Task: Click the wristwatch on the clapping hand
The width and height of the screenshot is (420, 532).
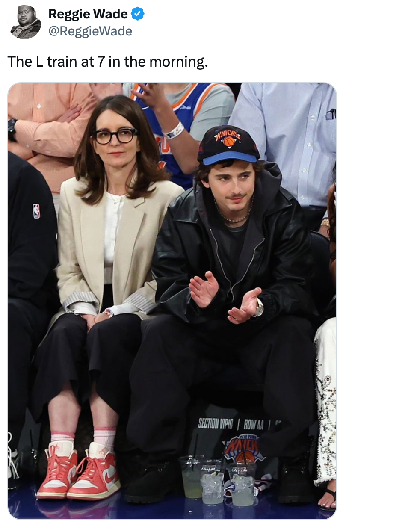Action: coord(258,307)
